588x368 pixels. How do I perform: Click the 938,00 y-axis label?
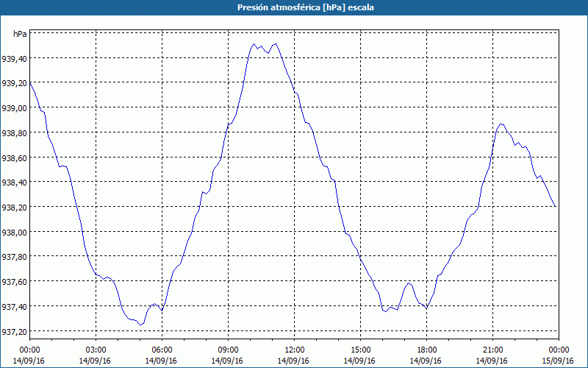tap(14, 232)
